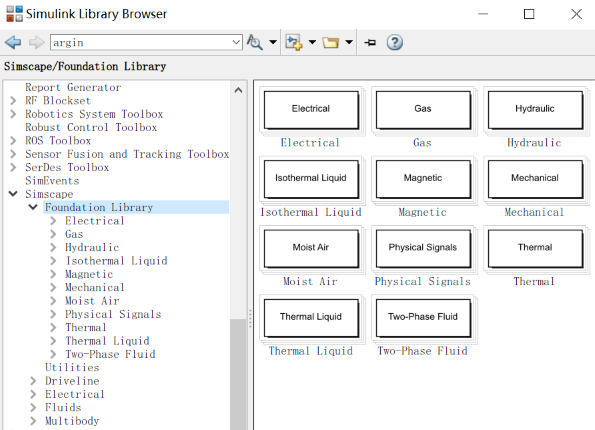Open Help with the question mark icon
The height and width of the screenshot is (430, 595).
[395, 42]
